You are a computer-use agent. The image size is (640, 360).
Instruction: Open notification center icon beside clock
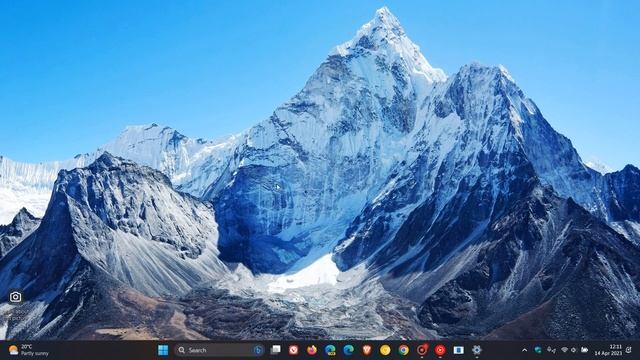629,350
